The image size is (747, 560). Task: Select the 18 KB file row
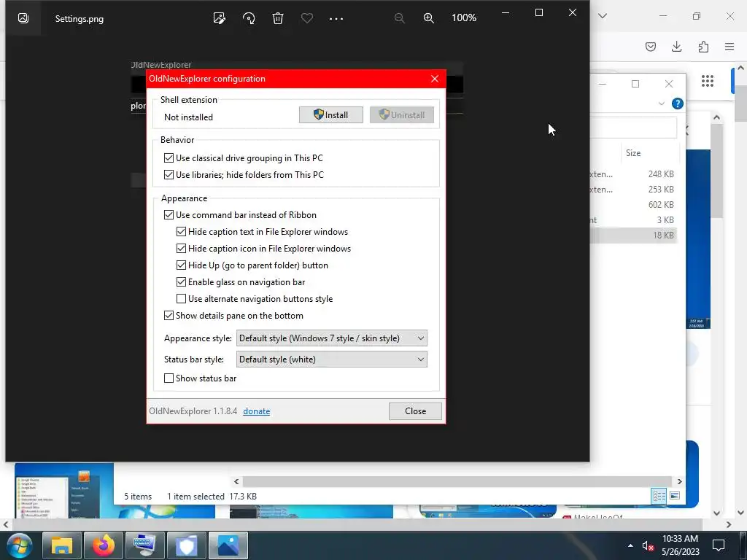click(634, 235)
